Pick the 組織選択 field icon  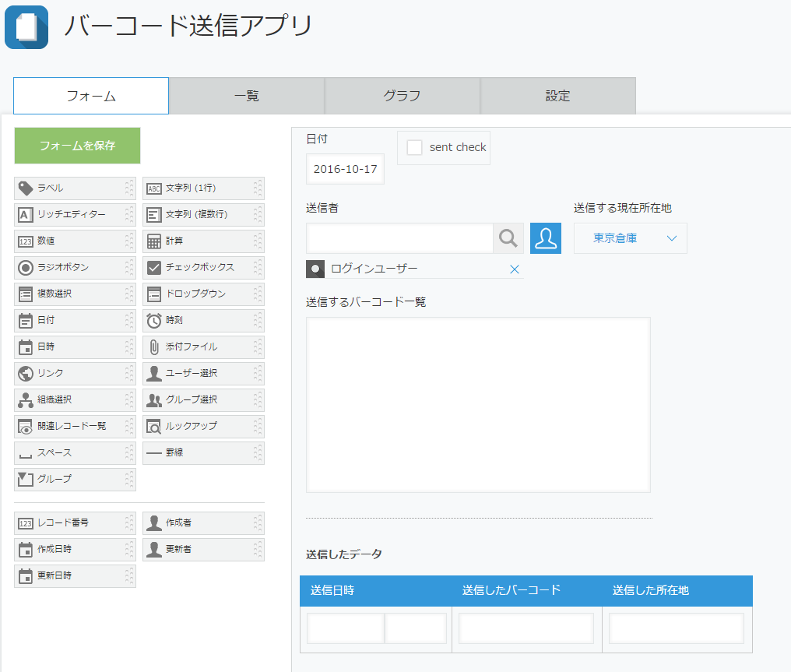click(x=25, y=400)
